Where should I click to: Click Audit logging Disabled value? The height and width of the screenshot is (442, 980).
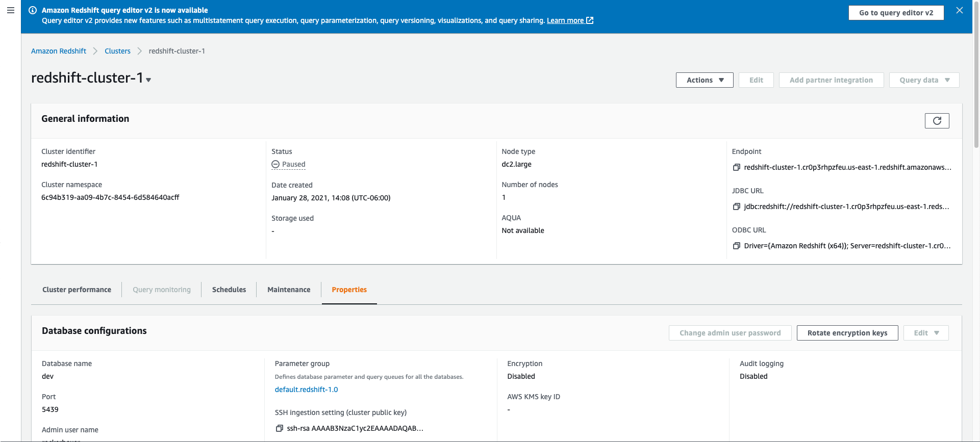(x=753, y=376)
